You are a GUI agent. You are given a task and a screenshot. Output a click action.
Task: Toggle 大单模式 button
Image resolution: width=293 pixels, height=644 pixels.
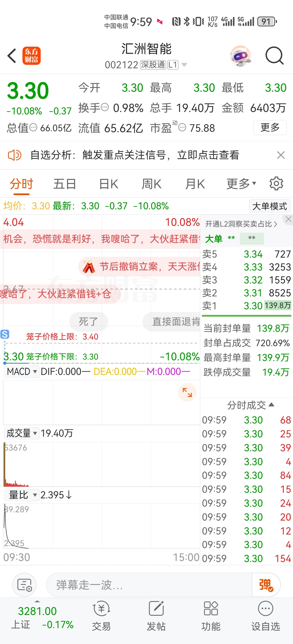270,206
